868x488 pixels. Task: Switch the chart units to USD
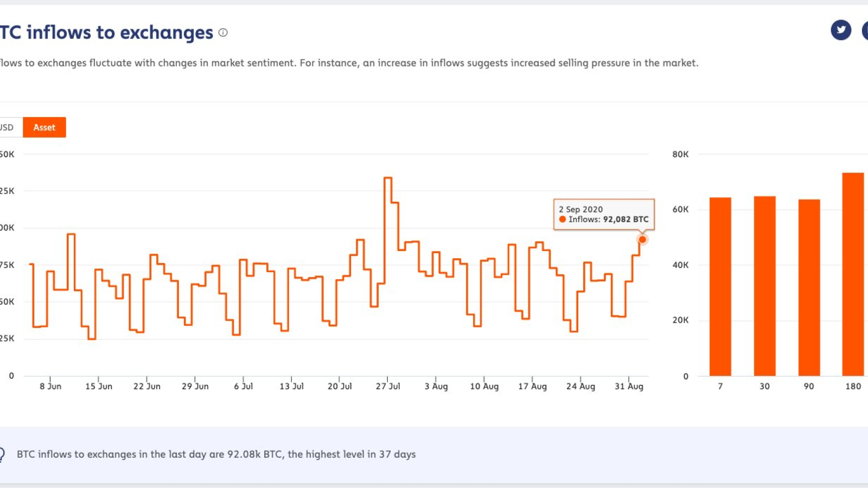(8, 127)
